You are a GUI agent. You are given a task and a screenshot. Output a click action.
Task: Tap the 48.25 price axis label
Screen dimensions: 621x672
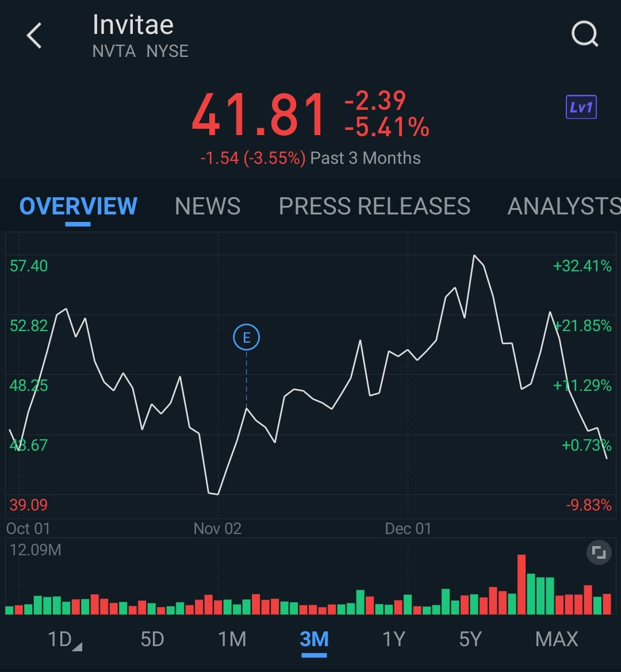(x=29, y=386)
